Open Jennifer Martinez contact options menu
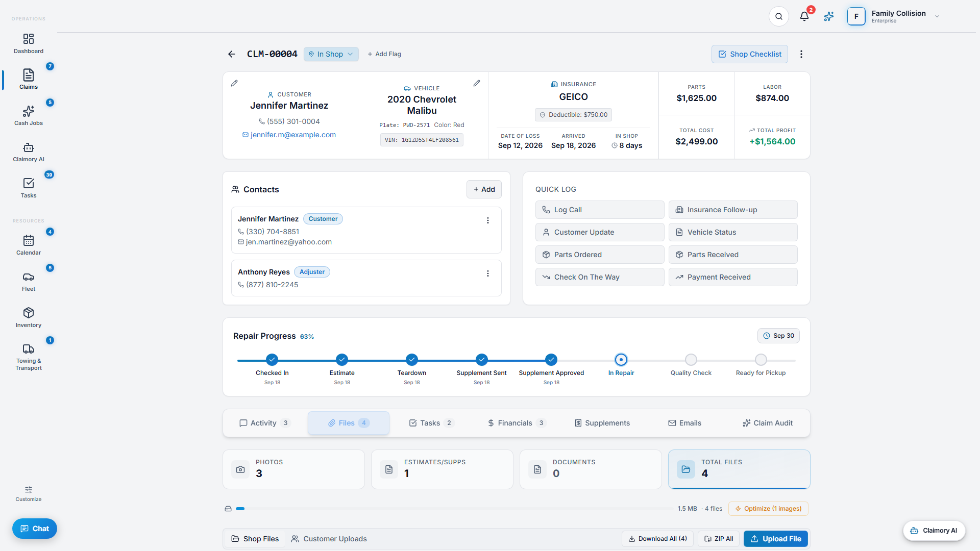The image size is (980, 551). pos(488,220)
